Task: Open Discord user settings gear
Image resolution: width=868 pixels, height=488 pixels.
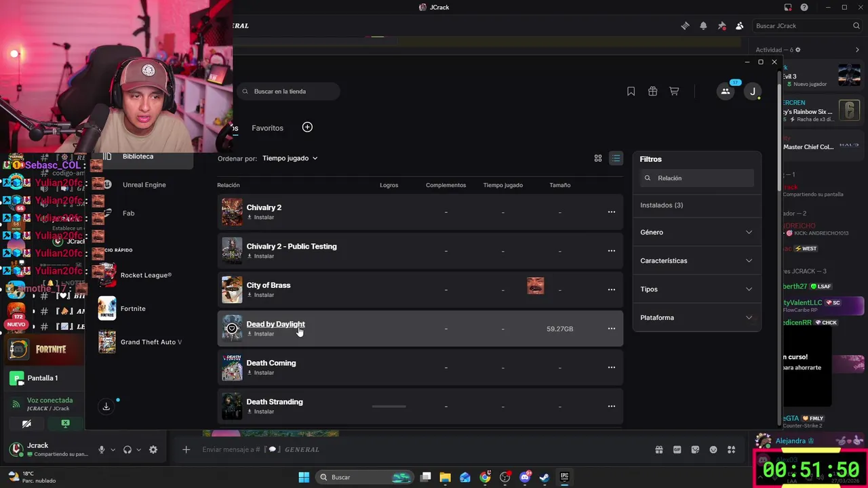Action: pyautogui.click(x=153, y=449)
